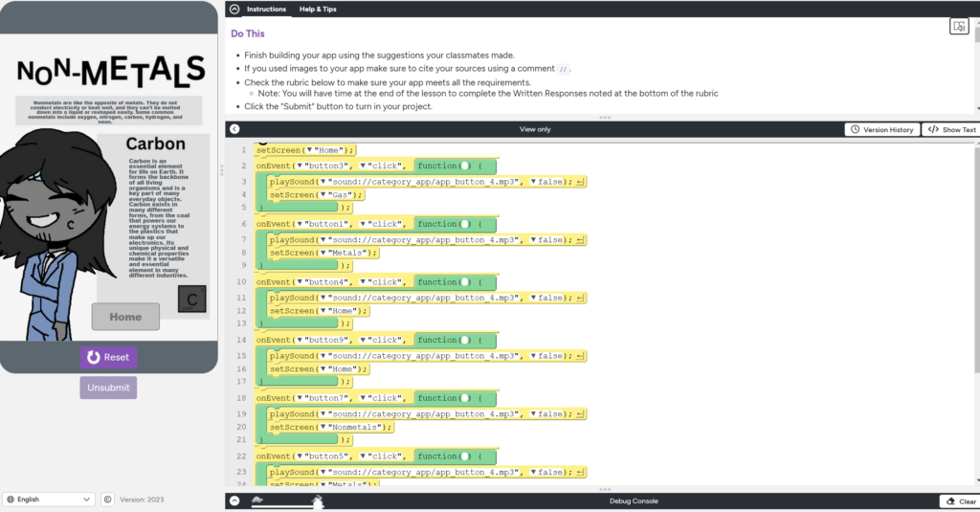Image resolution: width=980 pixels, height=512 pixels.
Task: Click the copyright icon beside language selector
Action: [x=107, y=500]
